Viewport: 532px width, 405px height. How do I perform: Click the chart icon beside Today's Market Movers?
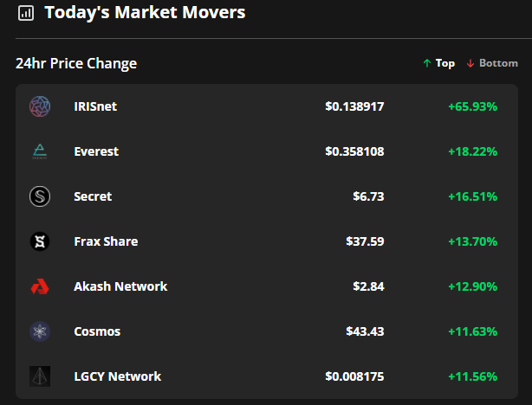pos(26,13)
